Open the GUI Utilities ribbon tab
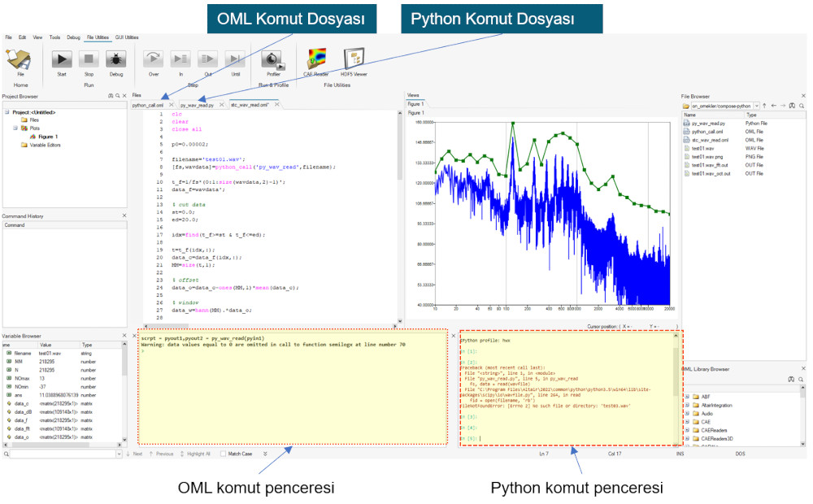 coord(127,37)
